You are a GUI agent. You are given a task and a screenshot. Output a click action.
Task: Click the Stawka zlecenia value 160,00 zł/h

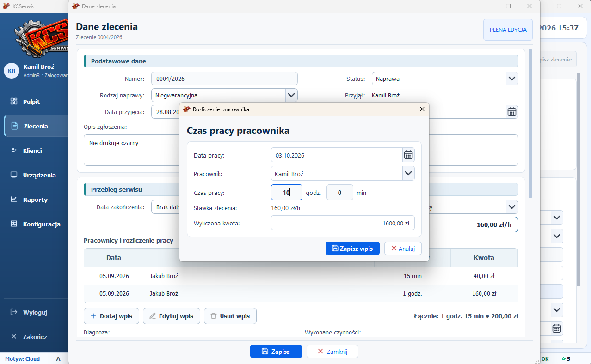(x=286, y=208)
